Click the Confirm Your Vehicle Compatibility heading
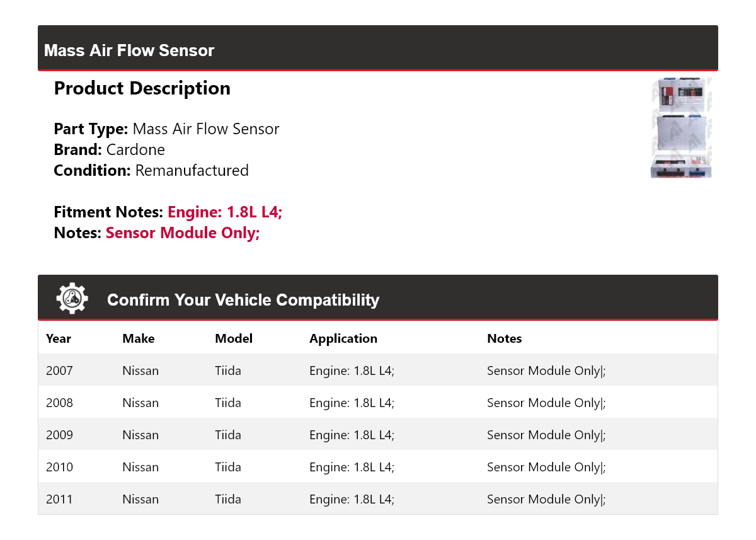 coord(243,300)
